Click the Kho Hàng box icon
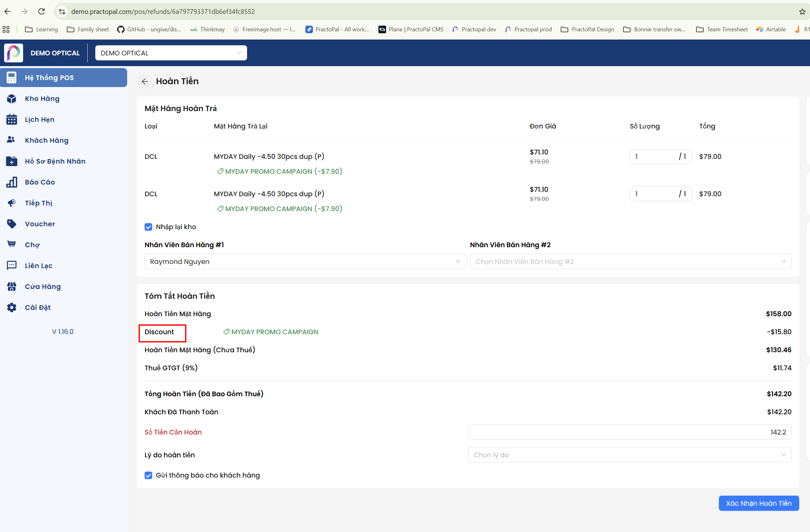 (x=12, y=99)
